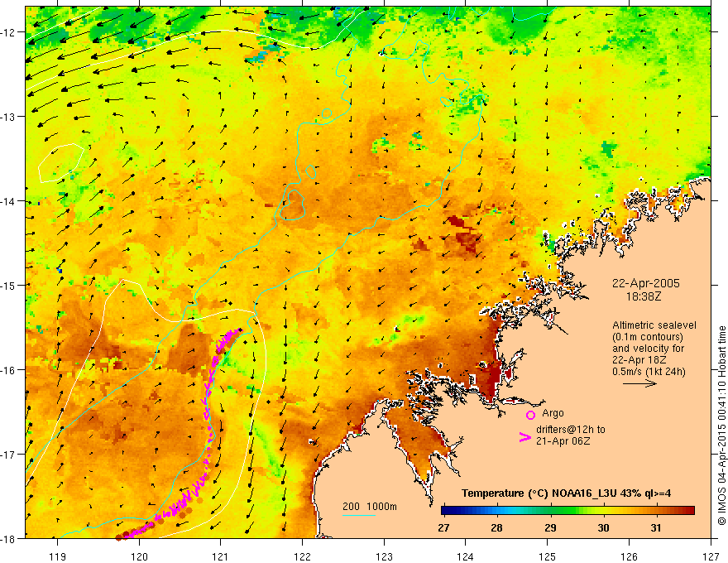Click the Temperature NOAA16_L3U title text
This screenshot has height=563, width=728.
(x=566, y=493)
